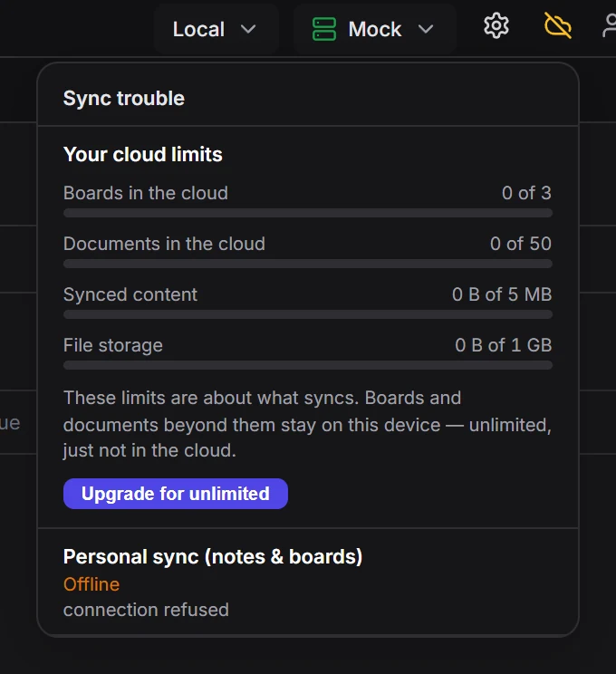Click the 0 of 3 value
The height and width of the screenshot is (674, 616).
point(526,193)
